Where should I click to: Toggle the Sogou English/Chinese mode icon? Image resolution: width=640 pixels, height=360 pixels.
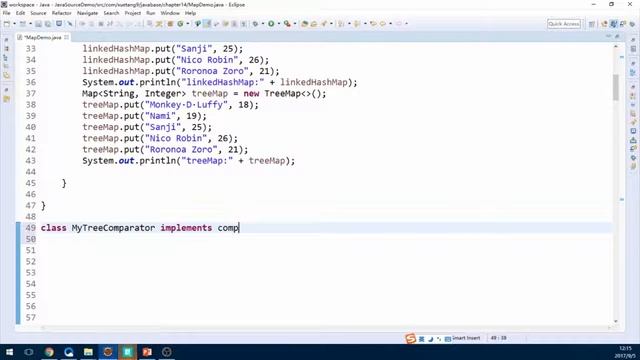[422, 339]
